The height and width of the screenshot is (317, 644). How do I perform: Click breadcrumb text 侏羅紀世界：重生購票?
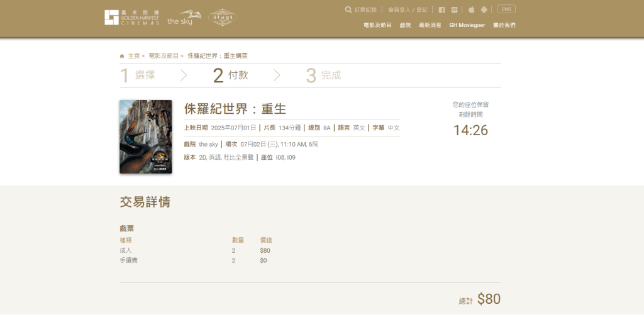(218, 56)
